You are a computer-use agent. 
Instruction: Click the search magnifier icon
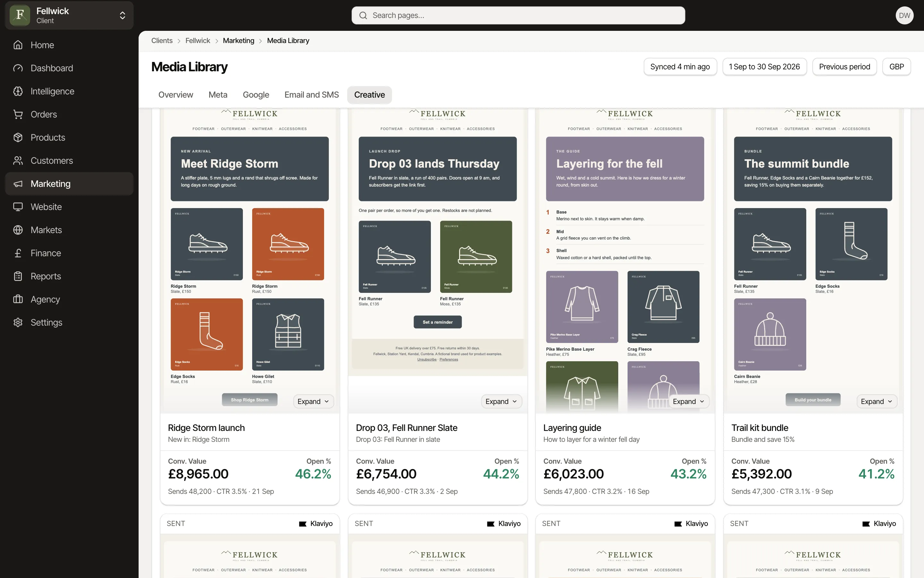363,15
